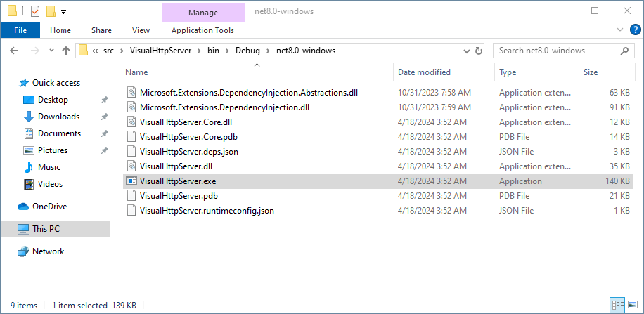Open Help with the question mark icon
This screenshot has height=314, width=644.
coord(635,30)
